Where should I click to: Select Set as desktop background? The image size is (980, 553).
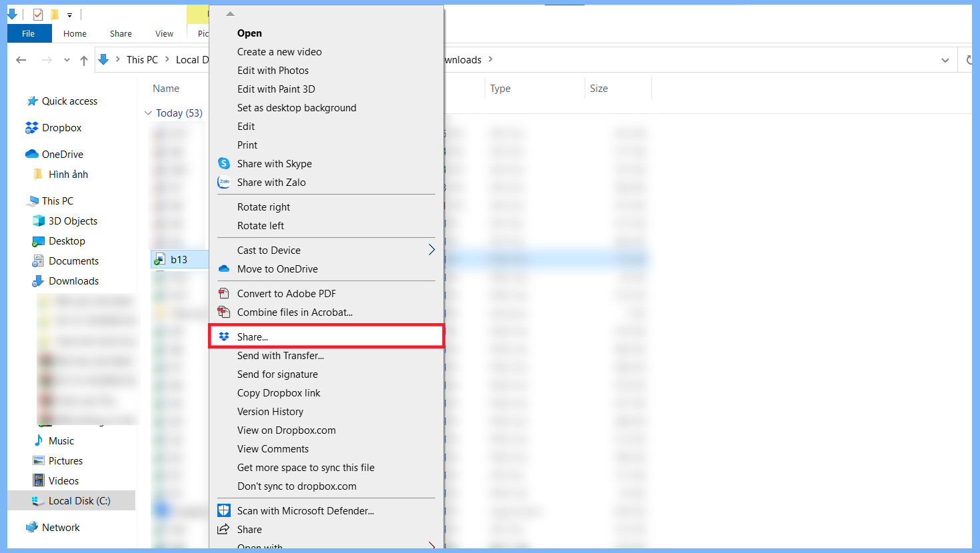coord(297,107)
